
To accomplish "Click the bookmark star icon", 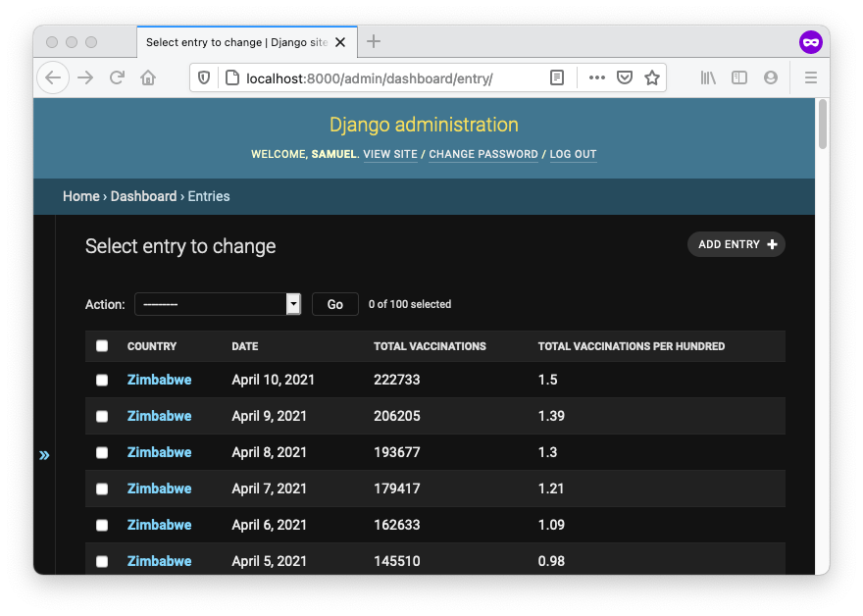I will 652,78.
